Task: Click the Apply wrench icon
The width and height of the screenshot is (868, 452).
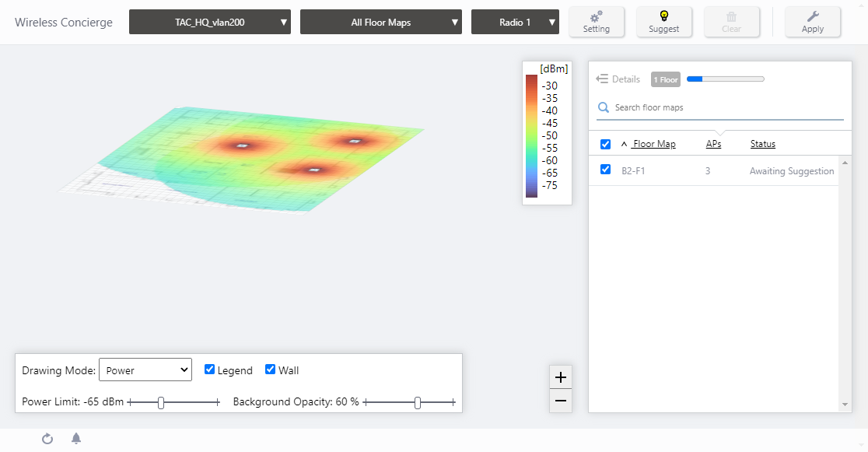Action: [812, 16]
